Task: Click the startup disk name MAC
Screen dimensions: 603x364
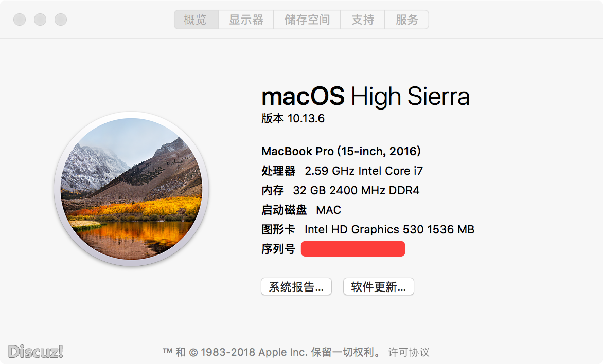Action: (x=329, y=210)
